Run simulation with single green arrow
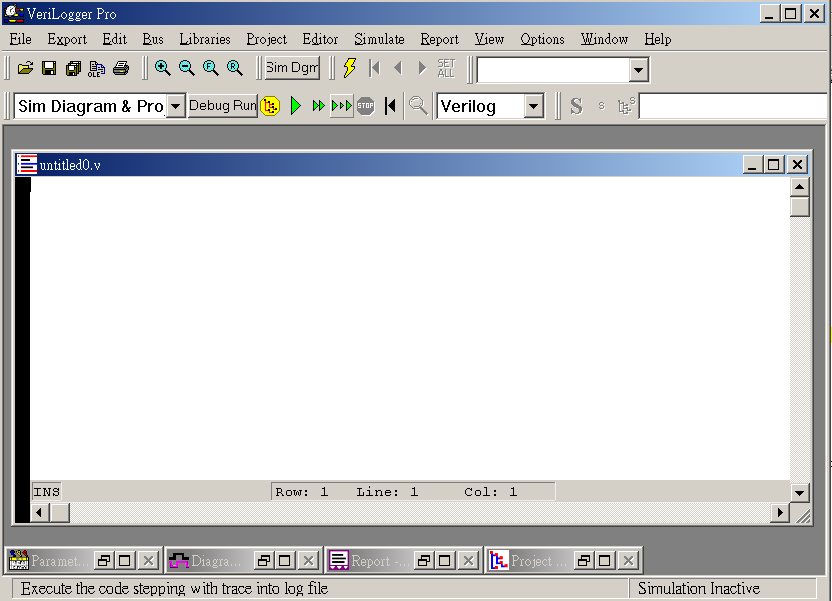This screenshot has width=832, height=601. 296,106
